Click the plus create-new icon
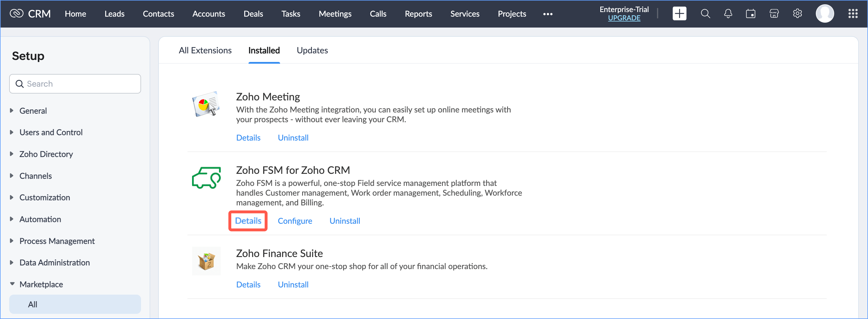This screenshot has width=868, height=319. pos(679,14)
